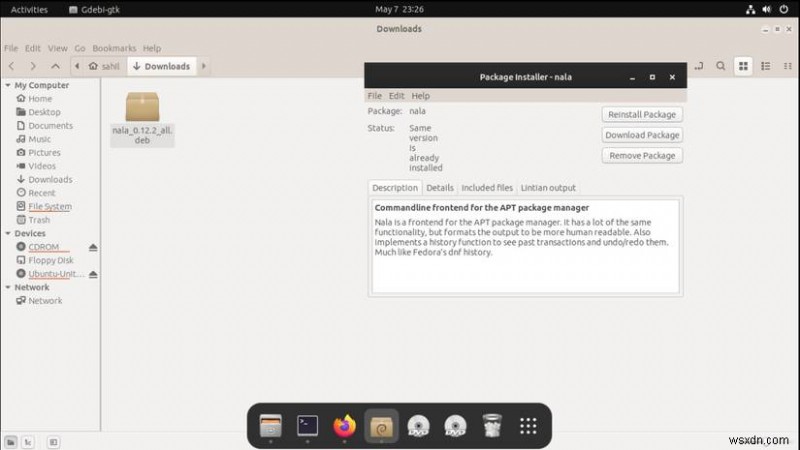This screenshot has height=450, width=800.
Task: Click Remove Package button
Action: tap(642, 156)
